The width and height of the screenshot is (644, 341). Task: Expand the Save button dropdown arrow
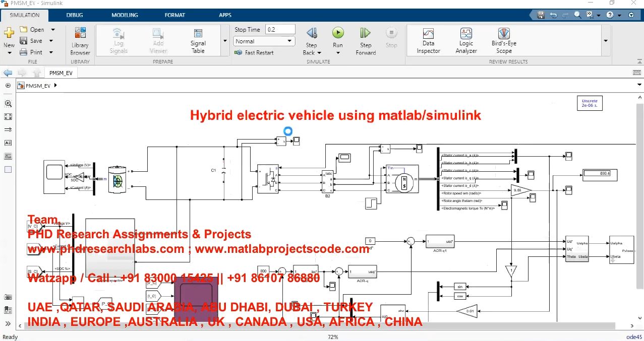pos(51,41)
